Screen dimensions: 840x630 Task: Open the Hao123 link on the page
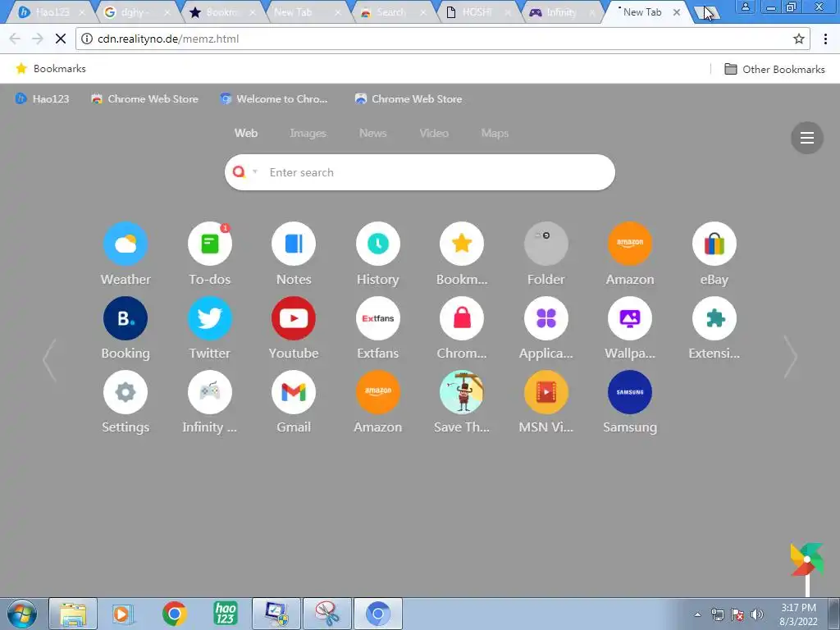43,98
